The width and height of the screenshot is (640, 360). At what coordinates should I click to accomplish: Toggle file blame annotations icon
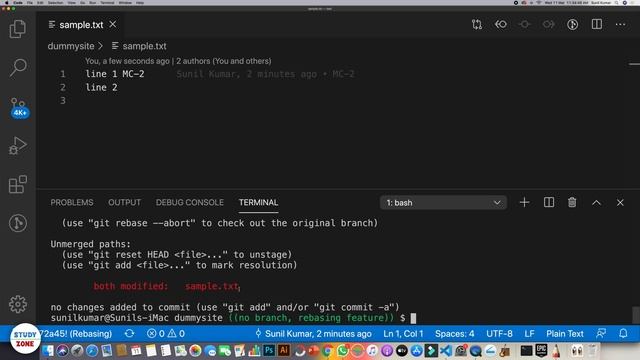(x=573, y=24)
